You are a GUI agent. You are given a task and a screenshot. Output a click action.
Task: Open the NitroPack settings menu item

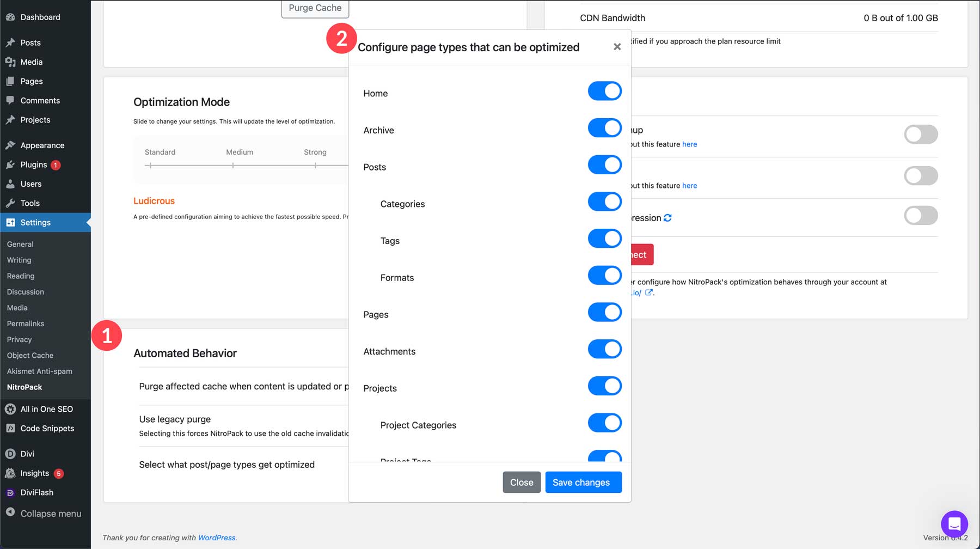[24, 387]
